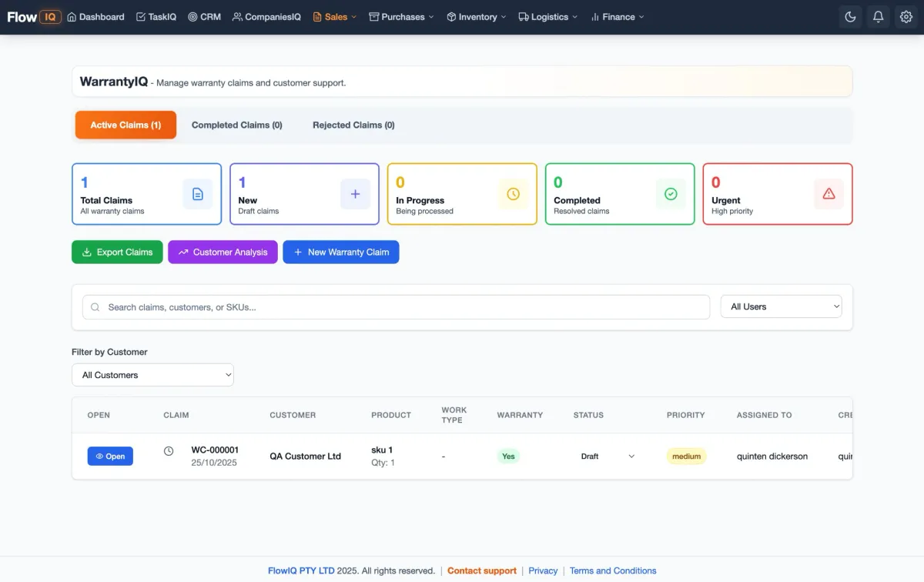Create a New Warranty Claim
The image size is (924, 582).
[341, 252]
